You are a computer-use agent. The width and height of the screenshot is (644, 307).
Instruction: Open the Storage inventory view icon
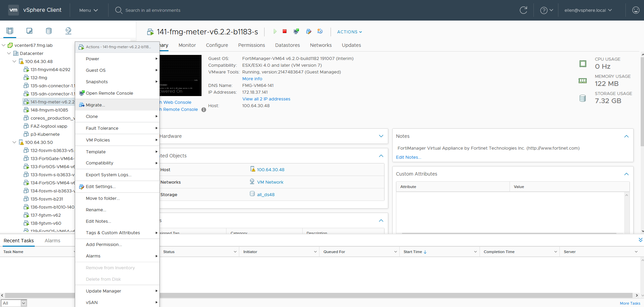click(x=49, y=31)
